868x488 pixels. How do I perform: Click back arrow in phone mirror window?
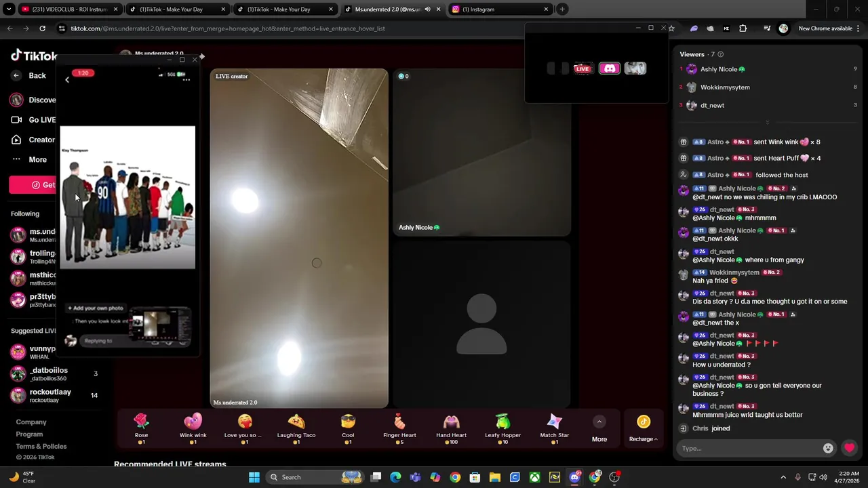point(67,80)
